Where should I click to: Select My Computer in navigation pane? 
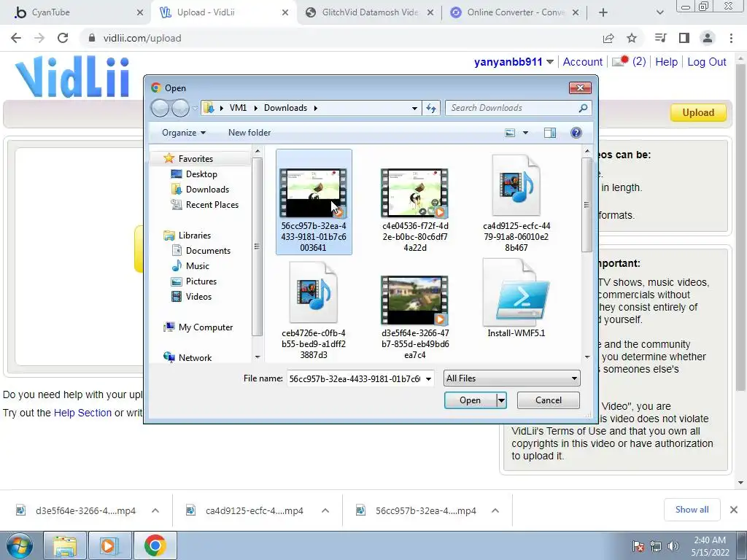point(205,327)
